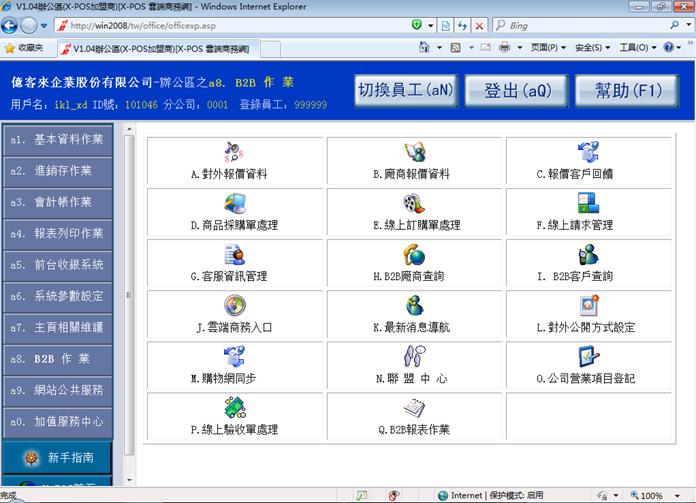The height and width of the screenshot is (503, 696).
Task: Open Q.B2B報表作業 report icon
Action: [415, 408]
